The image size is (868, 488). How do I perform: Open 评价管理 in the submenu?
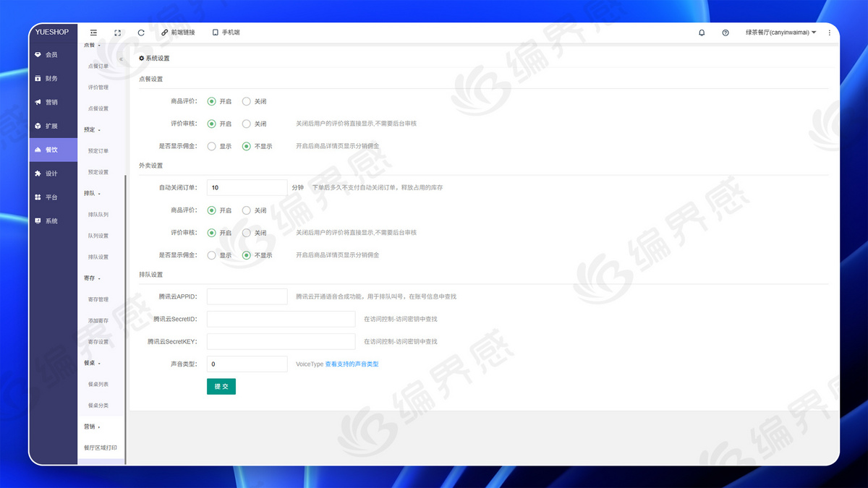98,87
